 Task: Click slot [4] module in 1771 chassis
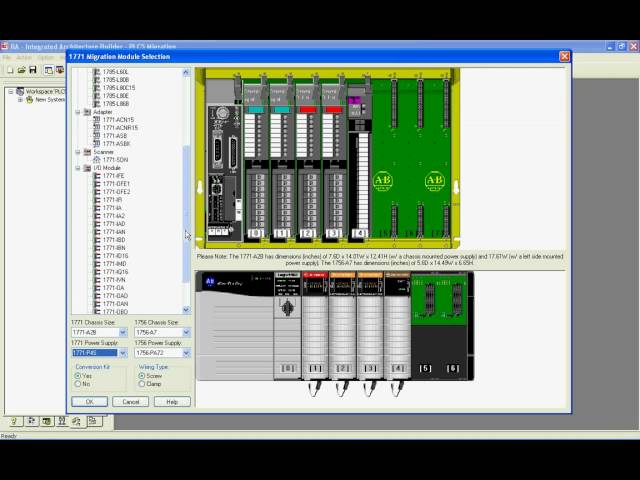pos(359,163)
